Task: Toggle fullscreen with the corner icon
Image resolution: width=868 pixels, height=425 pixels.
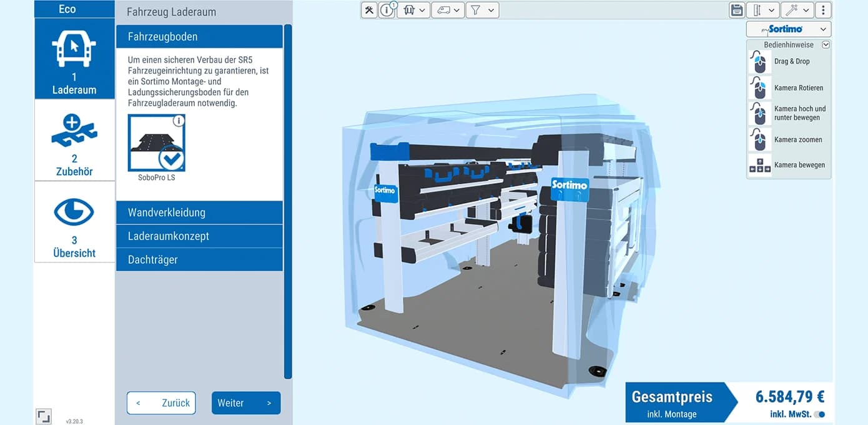Action: pyautogui.click(x=43, y=417)
